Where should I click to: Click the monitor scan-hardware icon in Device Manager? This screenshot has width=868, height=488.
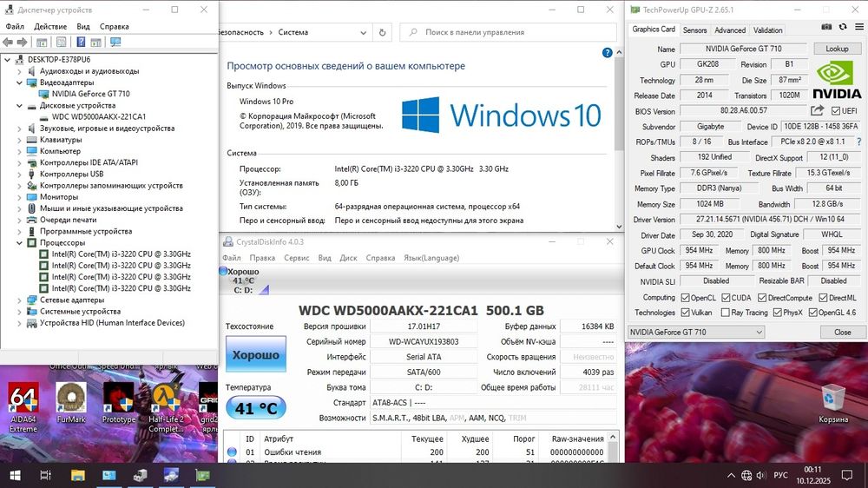pos(115,42)
